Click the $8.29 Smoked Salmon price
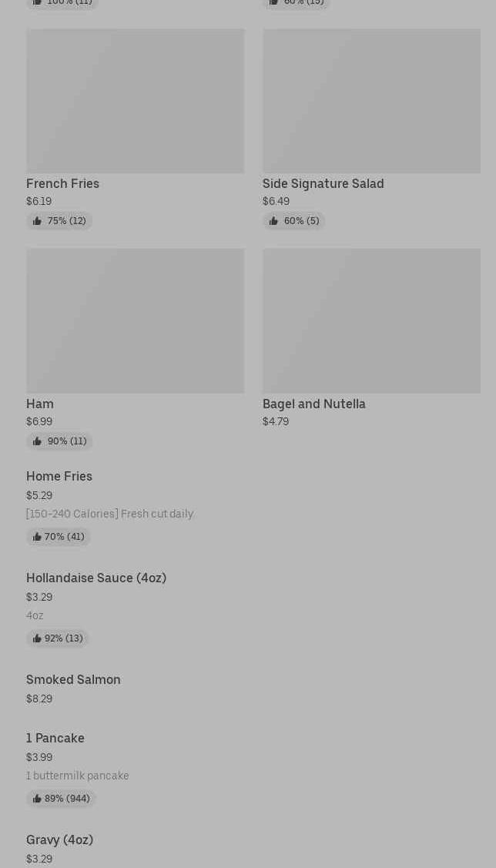Screen dimensions: 496x868 [x=39, y=699]
